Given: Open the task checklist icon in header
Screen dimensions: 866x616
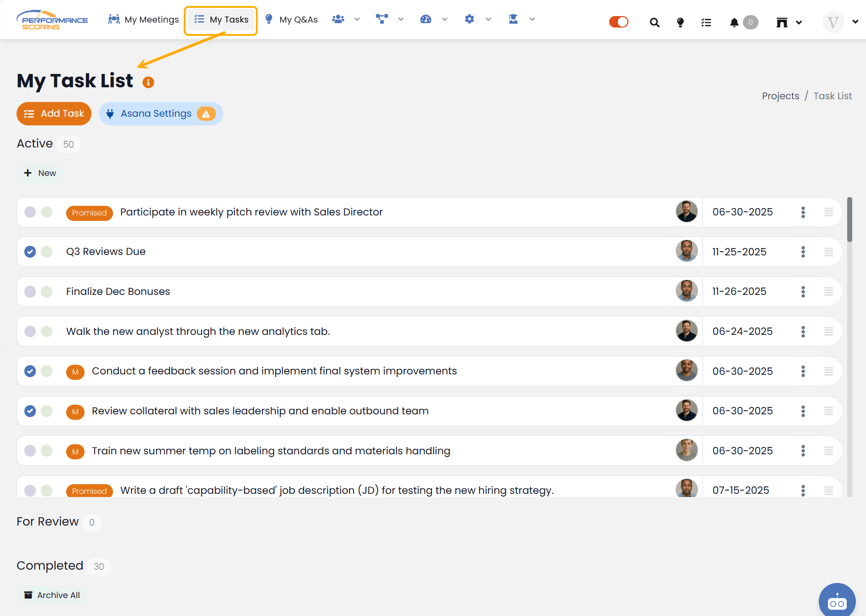Looking at the screenshot, I should 706,22.
